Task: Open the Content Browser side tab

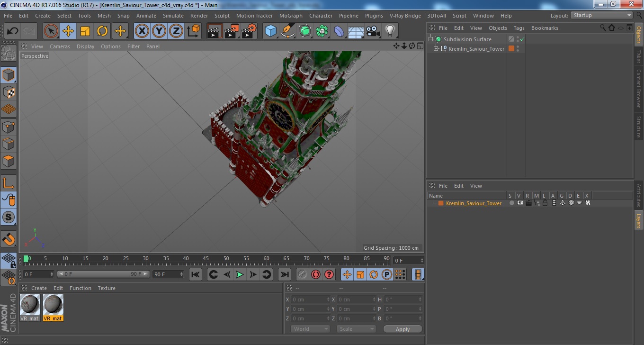Action: [x=639, y=88]
